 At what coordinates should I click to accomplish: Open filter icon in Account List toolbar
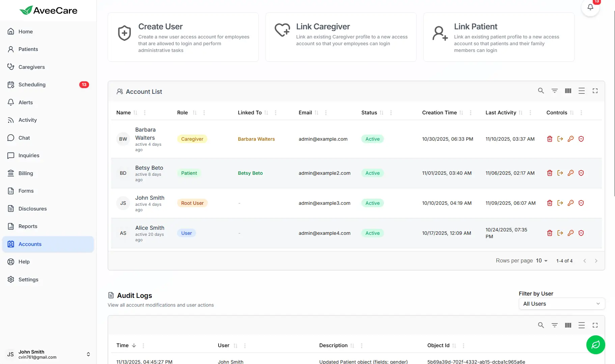tap(554, 91)
